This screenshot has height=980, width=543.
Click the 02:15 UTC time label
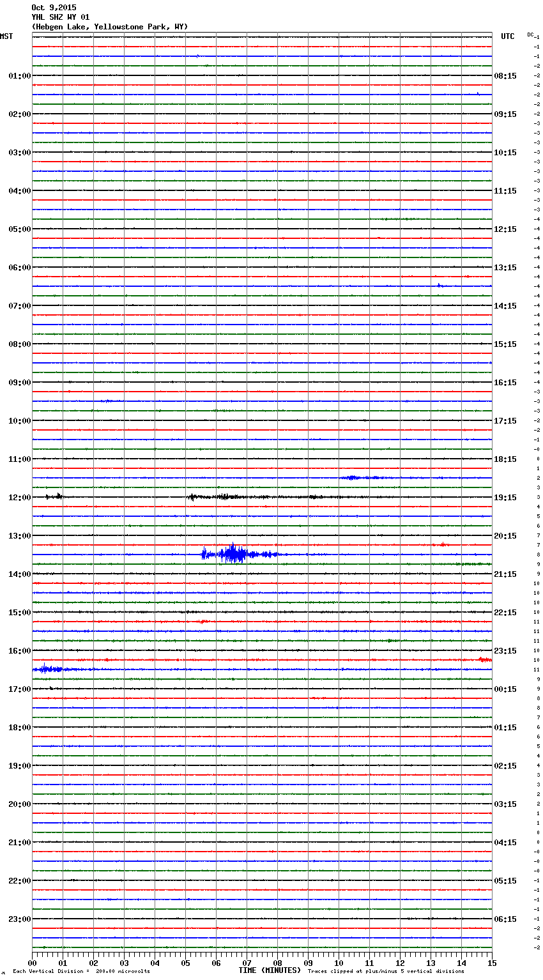(x=505, y=766)
